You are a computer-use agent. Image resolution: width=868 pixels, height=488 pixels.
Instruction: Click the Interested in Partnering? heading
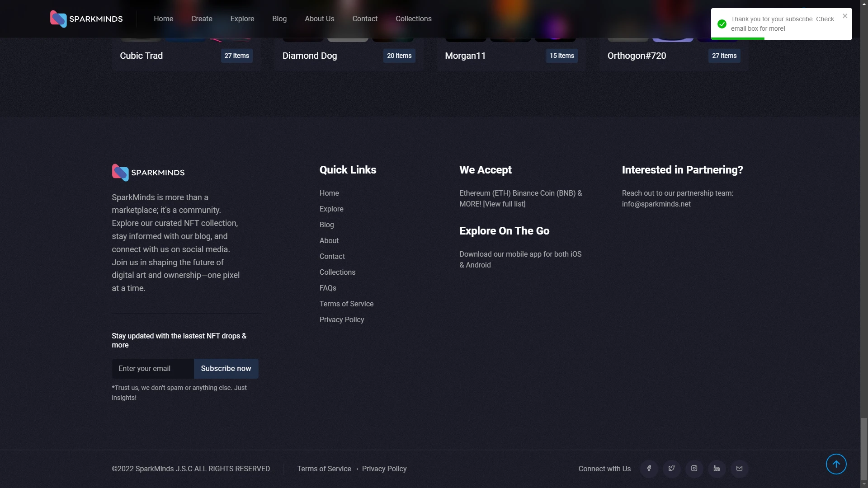pyautogui.click(x=682, y=170)
